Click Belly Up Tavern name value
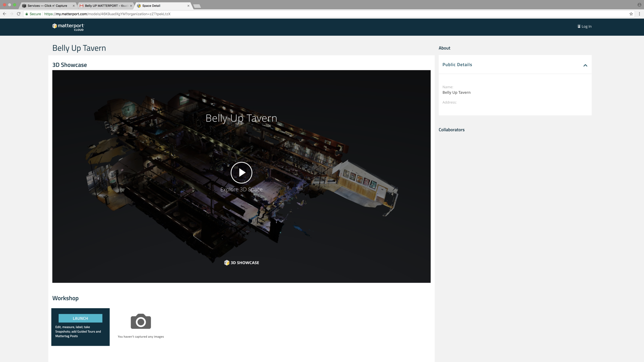This screenshot has width=644, height=362. coord(456,92)
